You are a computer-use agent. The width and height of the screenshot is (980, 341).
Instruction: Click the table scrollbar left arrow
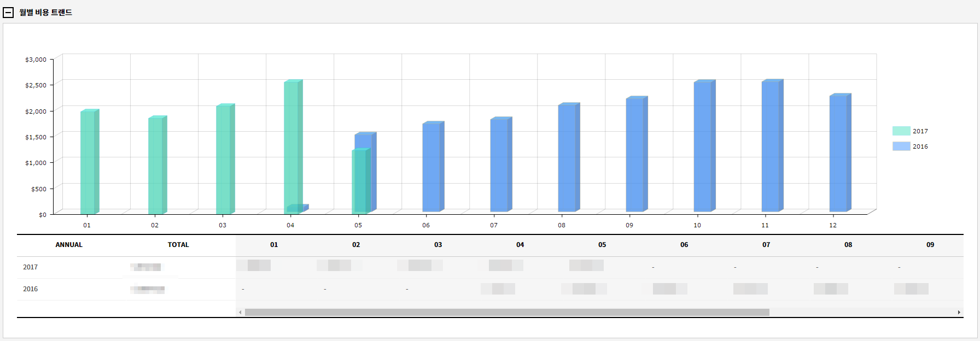click(x=240, y=313)
